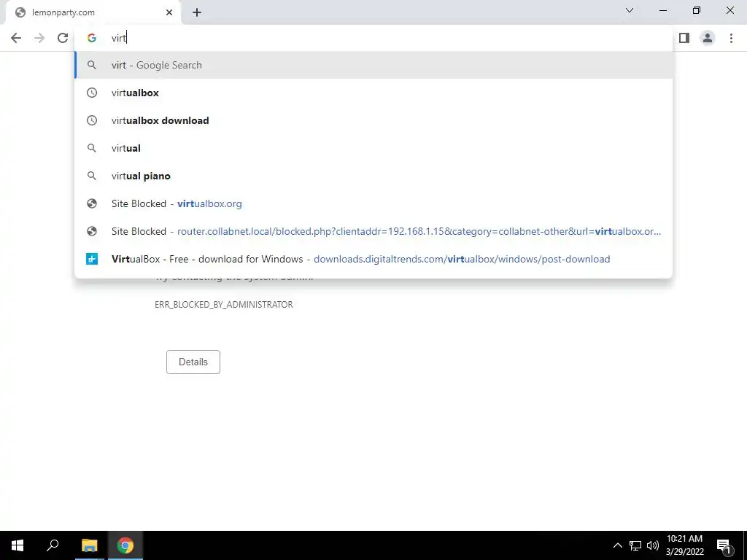
Task: Show hidden system tray icons
Action: 617,545
